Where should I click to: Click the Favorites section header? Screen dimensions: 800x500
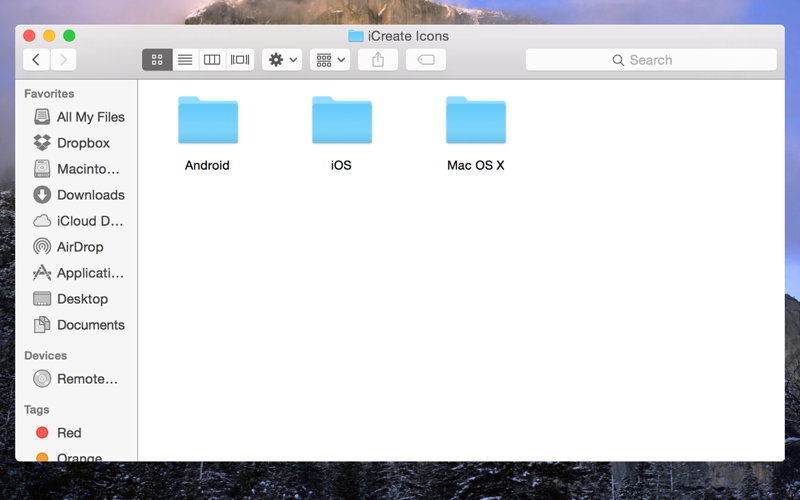click(x=49, y=94)
